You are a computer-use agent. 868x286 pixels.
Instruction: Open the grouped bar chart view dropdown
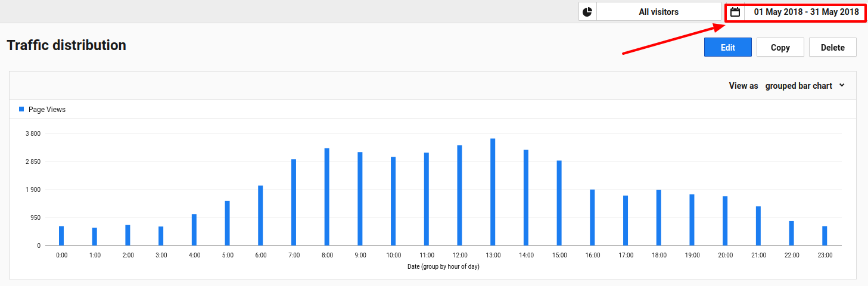pyautogui.click(x=805, y=86)
